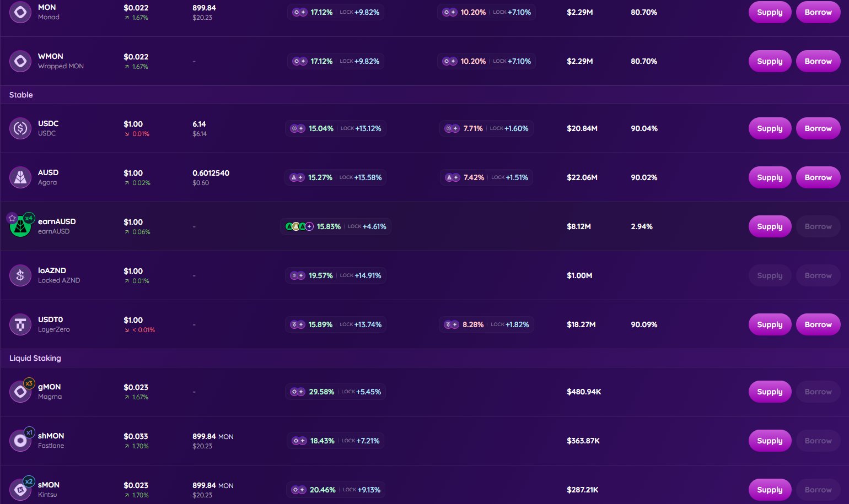Click the shMON Fastlane token icon
The image size is (849, 504).
pyautogui.click(x=20, y=441)
